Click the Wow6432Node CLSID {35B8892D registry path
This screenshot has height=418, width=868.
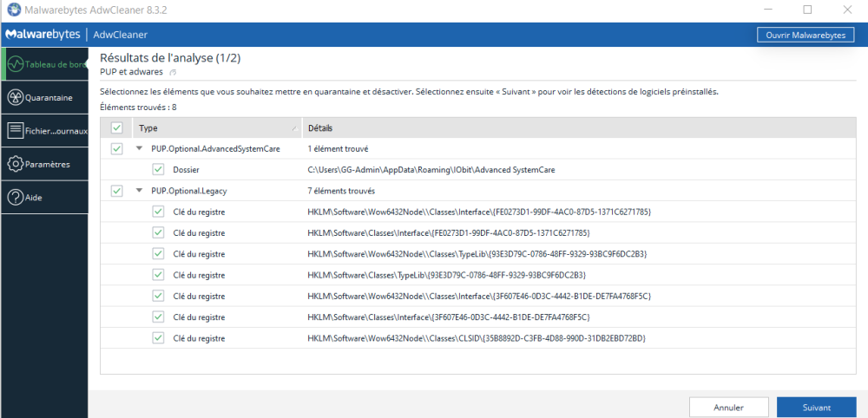477,338
